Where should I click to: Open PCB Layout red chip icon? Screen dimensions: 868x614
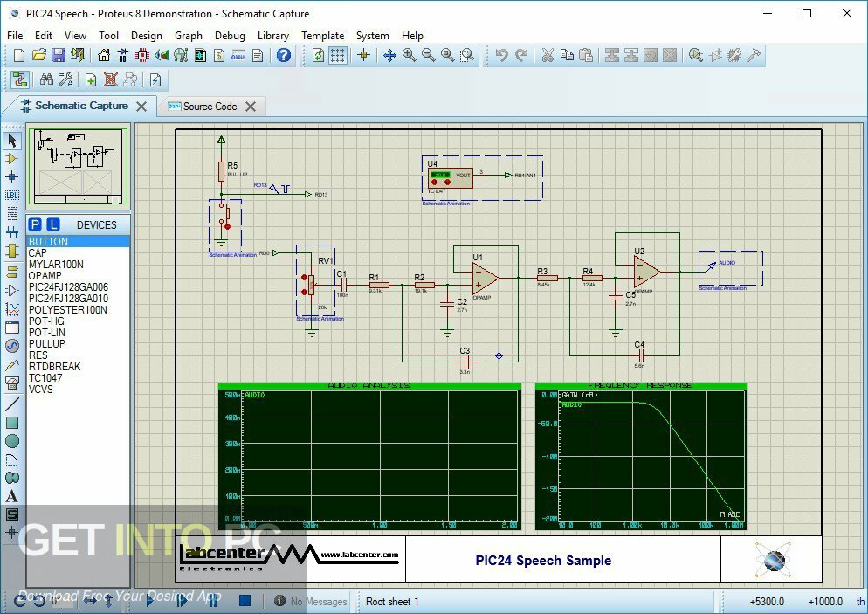click(142, 55)
